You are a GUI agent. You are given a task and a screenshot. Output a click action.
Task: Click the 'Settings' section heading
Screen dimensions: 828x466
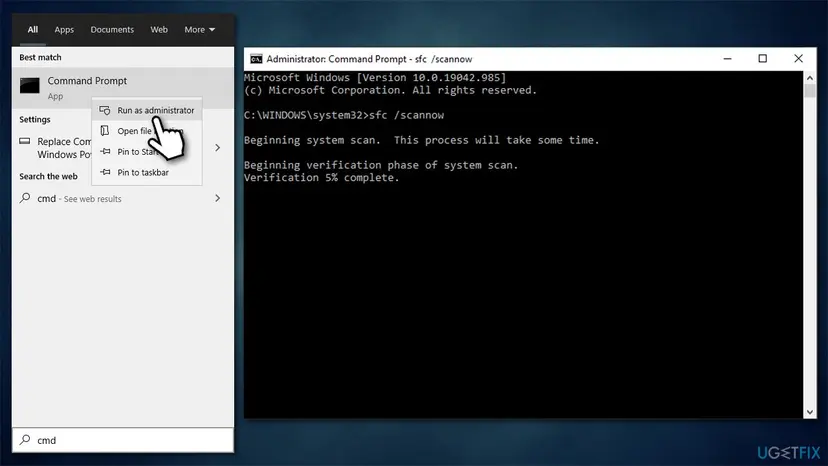[35, 119]
